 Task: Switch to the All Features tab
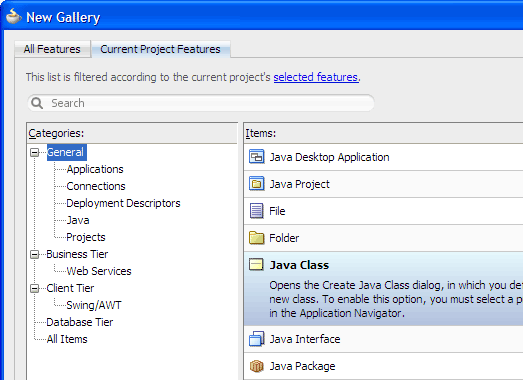[52, 49]
